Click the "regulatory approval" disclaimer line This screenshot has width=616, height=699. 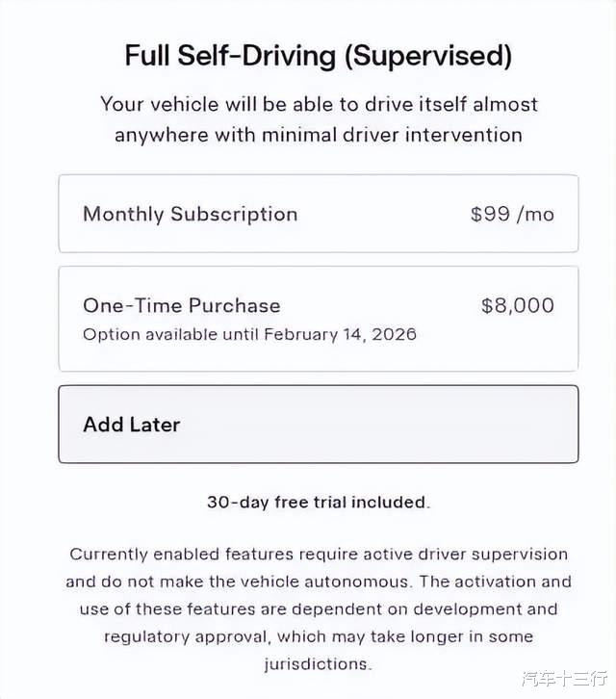(318, 636)
